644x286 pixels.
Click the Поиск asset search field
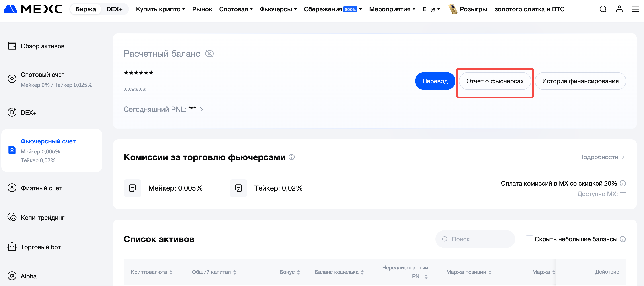point(475,239)
